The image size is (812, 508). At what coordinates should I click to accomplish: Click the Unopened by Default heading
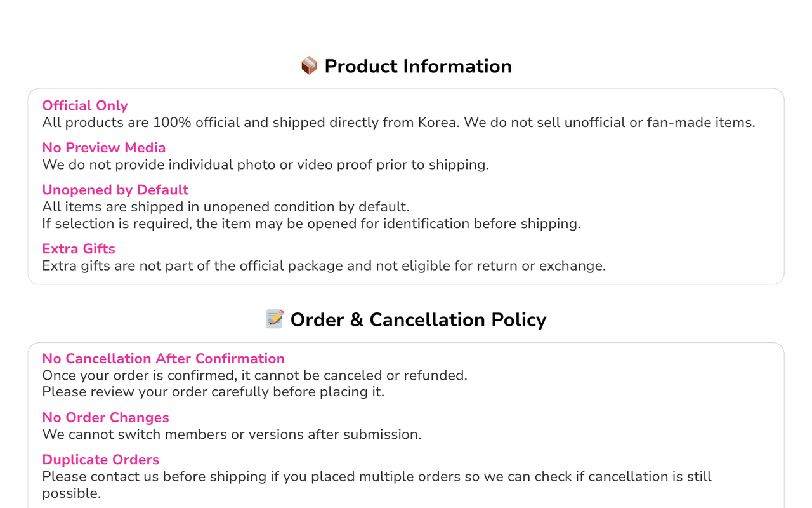tap(115, 190)
